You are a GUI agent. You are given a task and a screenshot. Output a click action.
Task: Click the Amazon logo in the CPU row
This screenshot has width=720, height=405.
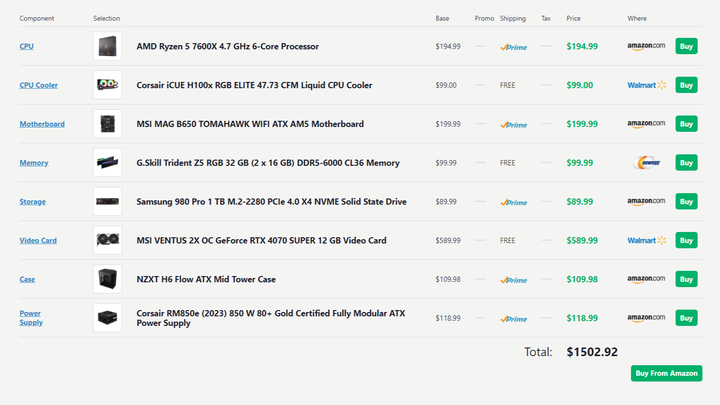pos(646,46)
